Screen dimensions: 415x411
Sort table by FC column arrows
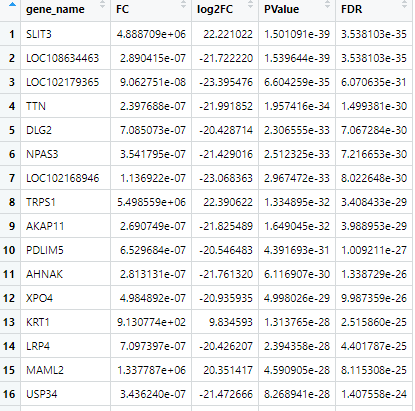click(x=184, y=4)
